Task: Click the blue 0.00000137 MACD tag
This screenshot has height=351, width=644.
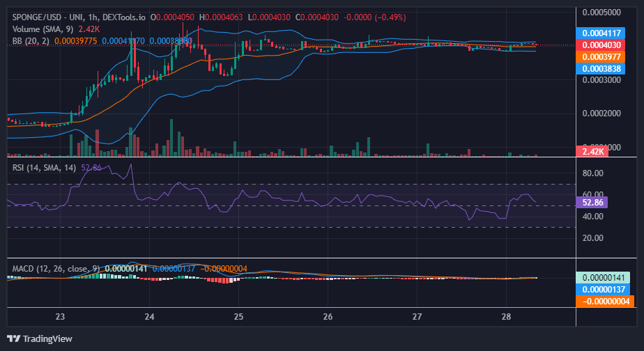Action: coord(604,290)
